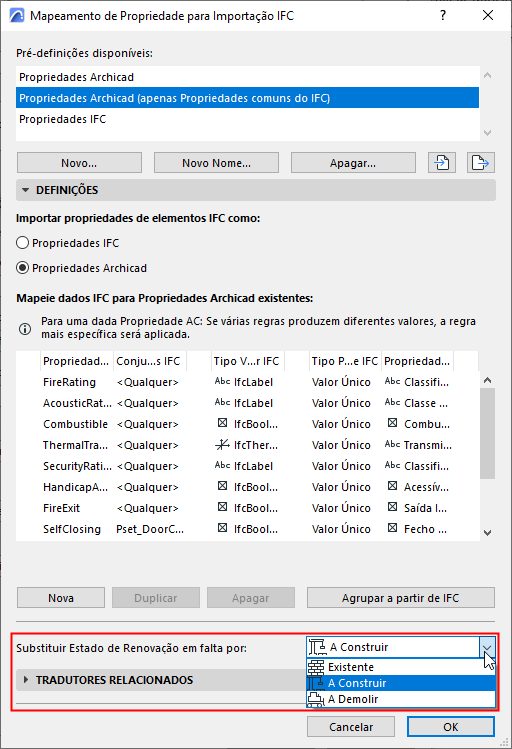
Task: Select the FireRating mapping row
Action: click(x=247, y=382)
